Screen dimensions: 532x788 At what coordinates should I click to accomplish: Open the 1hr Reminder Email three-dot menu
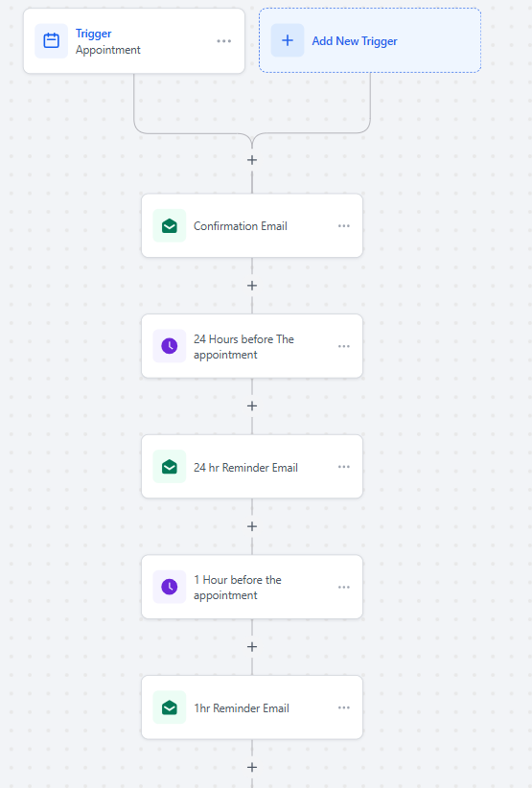pos(344,707)
